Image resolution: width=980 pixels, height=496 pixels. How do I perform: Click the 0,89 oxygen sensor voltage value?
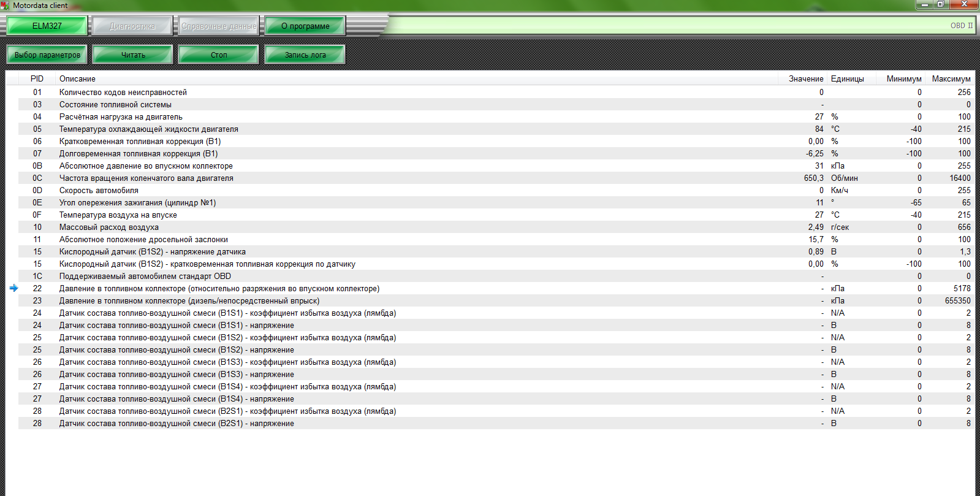tap(816, 251)
